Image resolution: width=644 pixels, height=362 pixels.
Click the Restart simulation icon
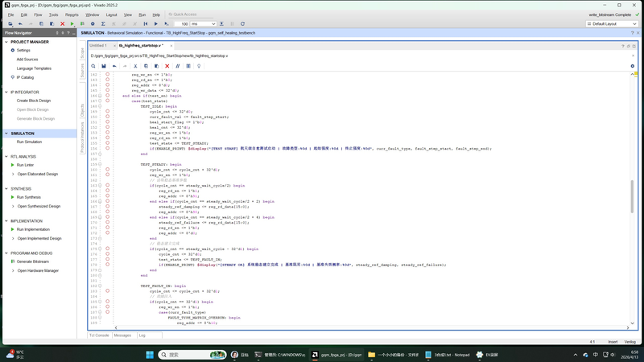click(x=146, y=24)
